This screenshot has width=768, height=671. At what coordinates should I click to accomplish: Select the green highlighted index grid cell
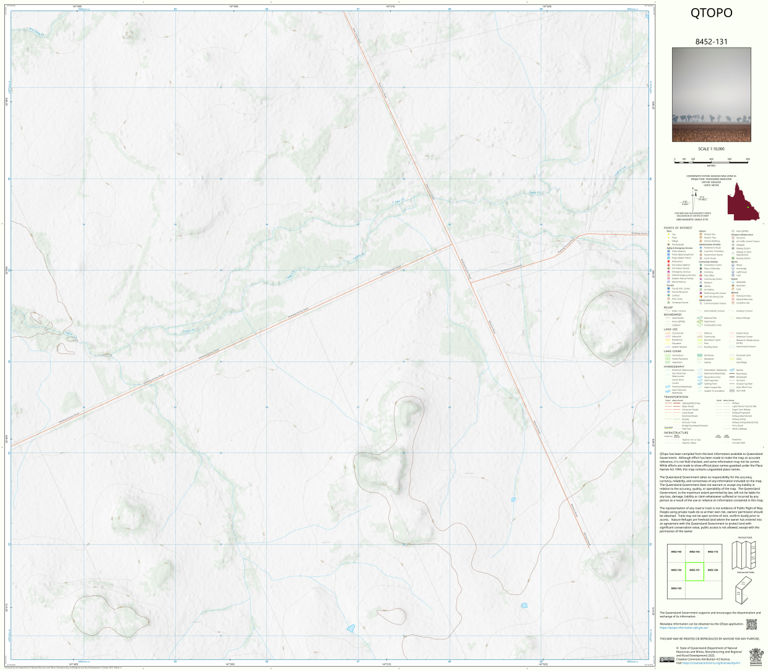pyautogui.click(x=694, y=571)
